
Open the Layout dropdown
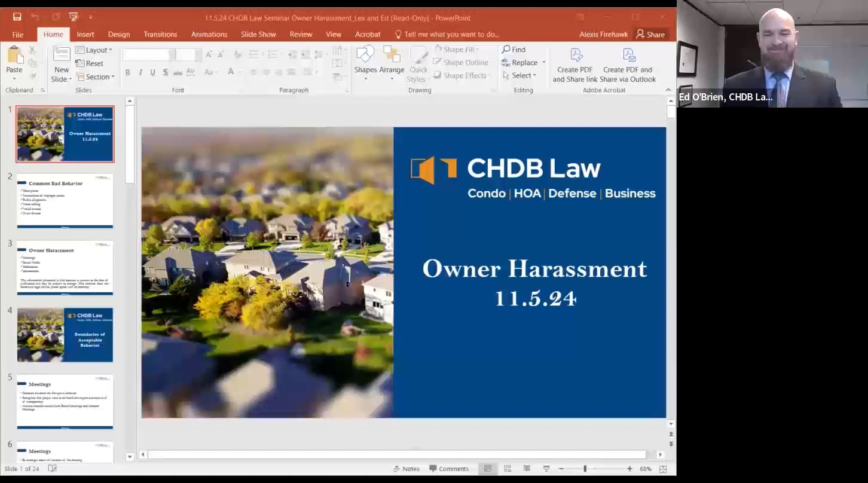pyautogui.click(x=94, y=50)
